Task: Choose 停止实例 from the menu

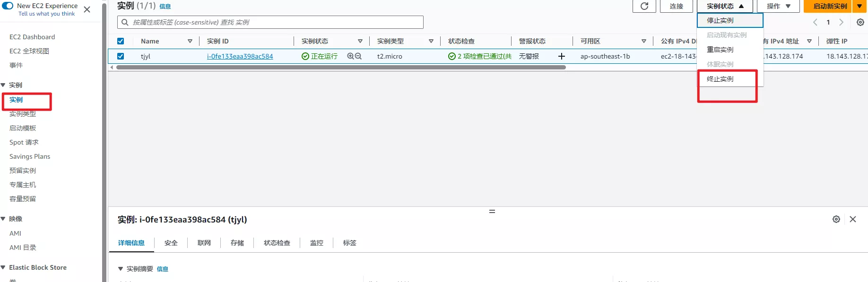Action: click(x=730, y=20)
